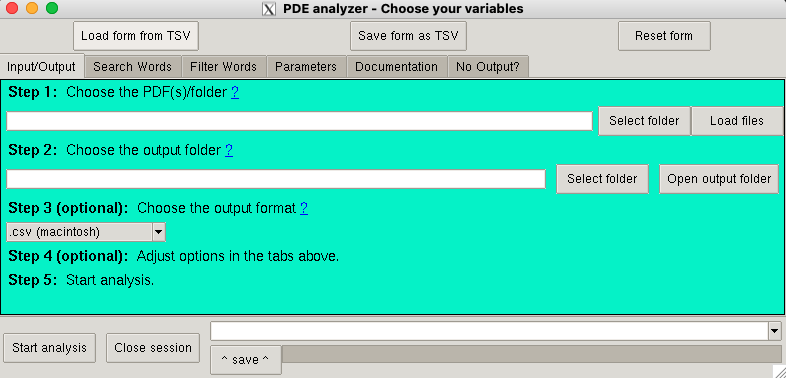Click the X11 icon in title bar
This screenshot has width=786, height=378.
[269, 9]
